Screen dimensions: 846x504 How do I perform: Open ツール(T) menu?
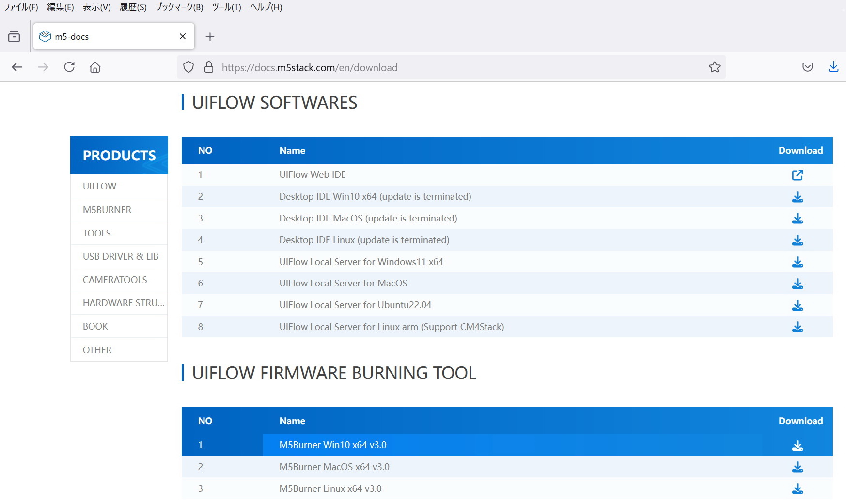226,7
